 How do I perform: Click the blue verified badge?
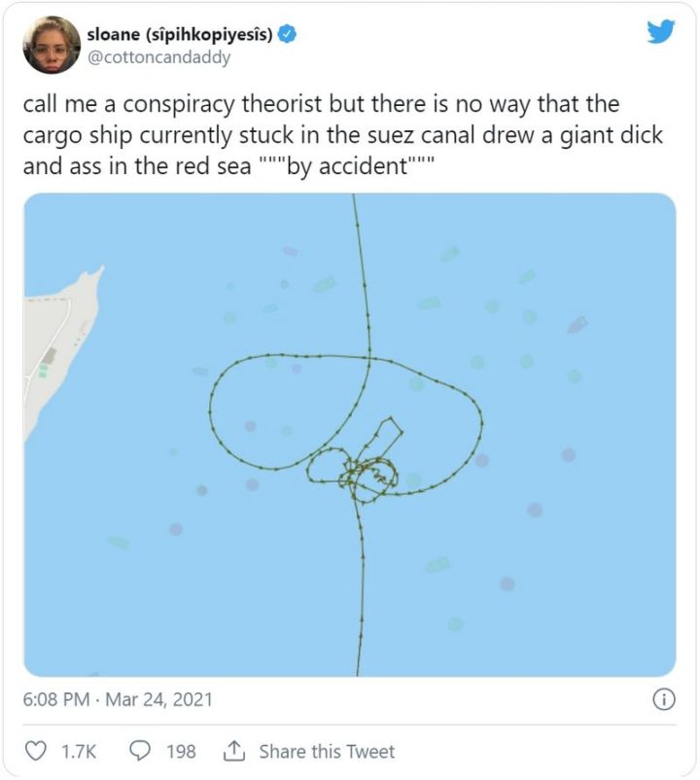(289, 34)
